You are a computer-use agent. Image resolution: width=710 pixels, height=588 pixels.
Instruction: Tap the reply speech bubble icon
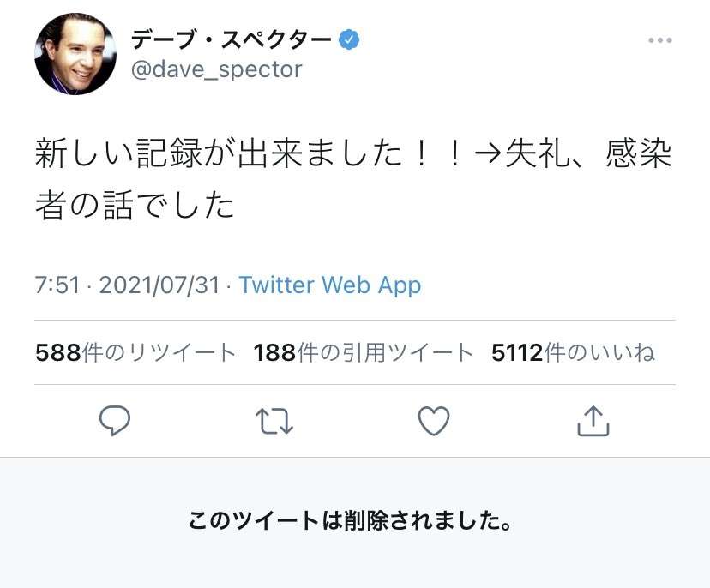[115, 421]
